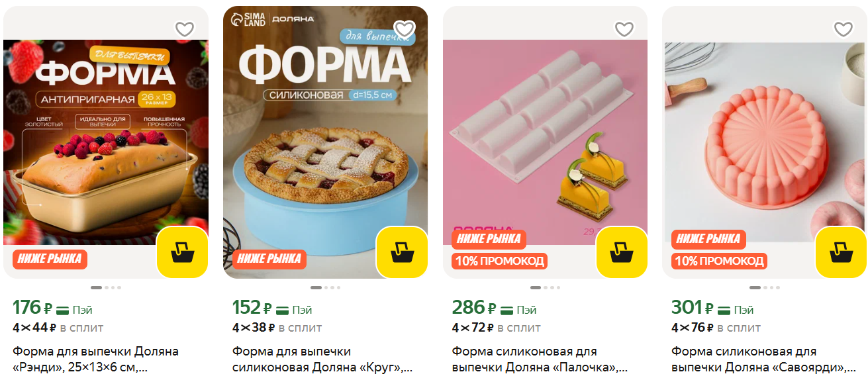Open the golden loaf pan product image

point(106,142)
